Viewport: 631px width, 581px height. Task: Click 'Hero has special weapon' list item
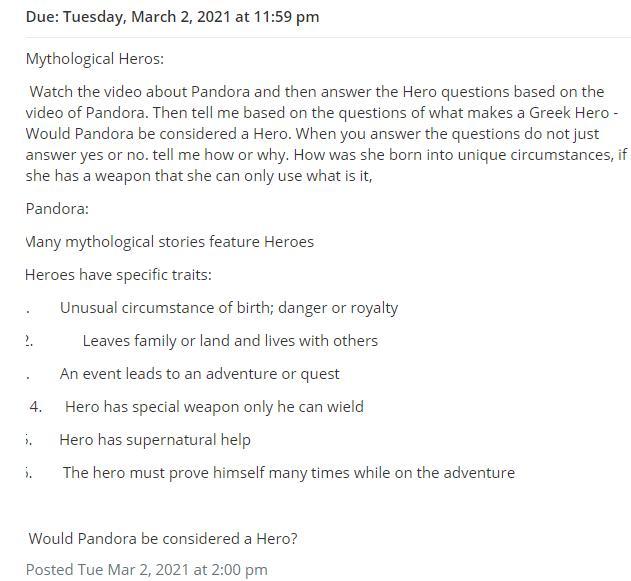(x=214, y=407)
